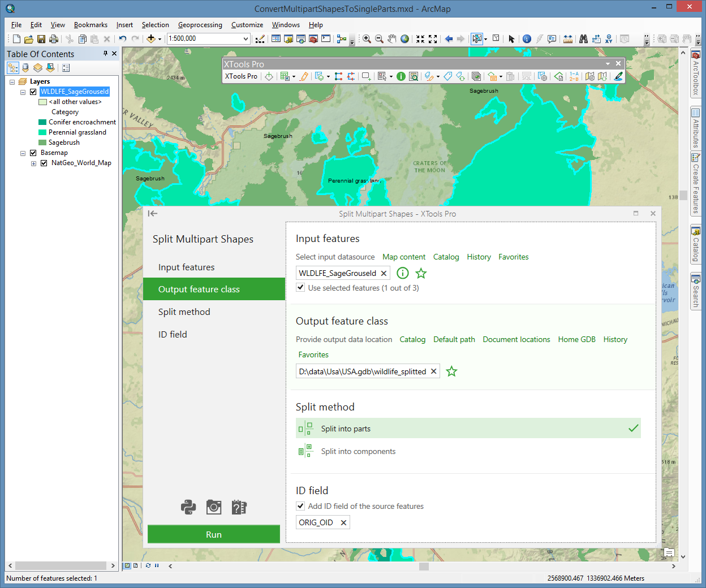Image resolution: width=706 pixels, height=588 pixels.
Task: Open the Customize menu
Action: pos(247,25)
